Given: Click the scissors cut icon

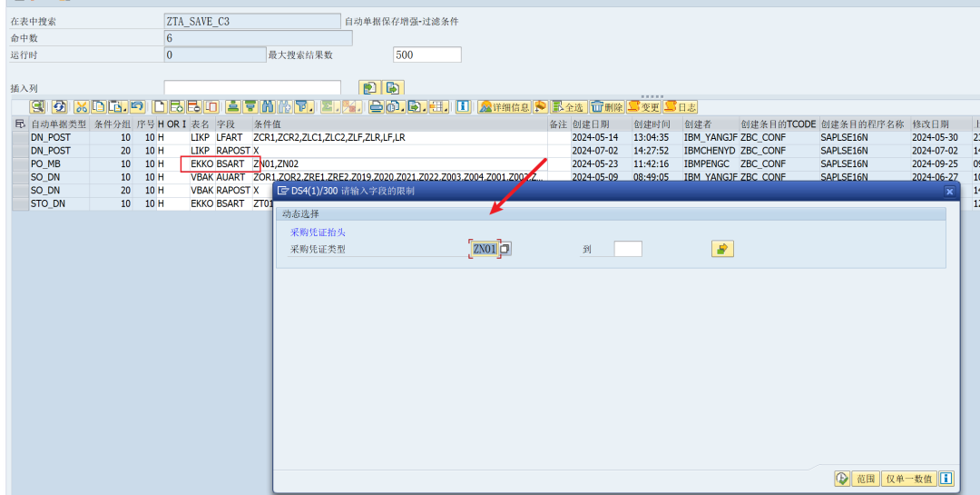Looking at the screenshot, I should click(82, 107).
